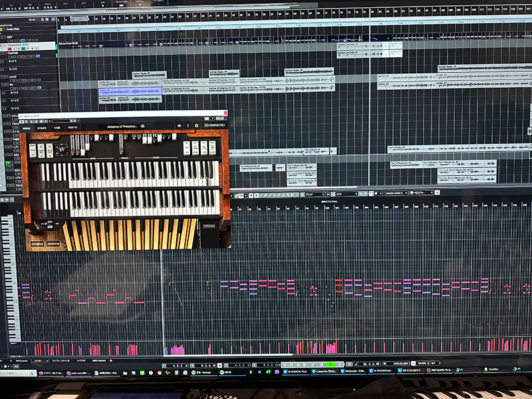532x399 pixels.
Task: Click the exclamation panic icon in Hammond plugin
Action: point(188,126)
